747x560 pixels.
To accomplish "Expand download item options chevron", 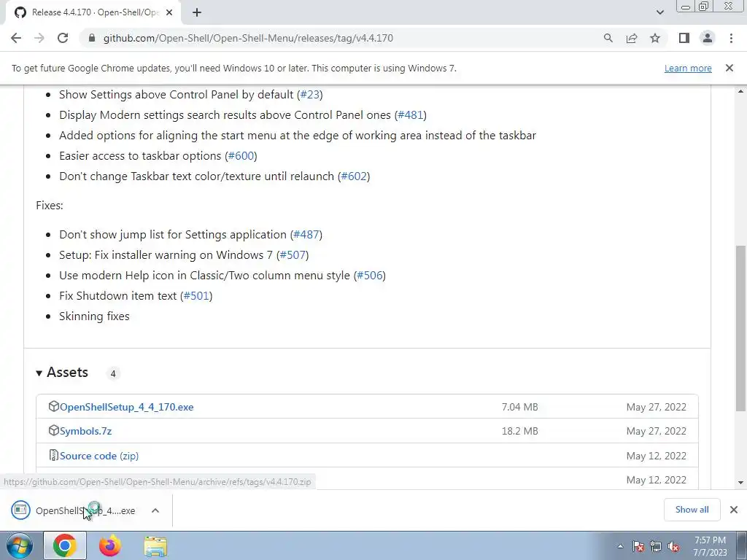I will point(155,510).
